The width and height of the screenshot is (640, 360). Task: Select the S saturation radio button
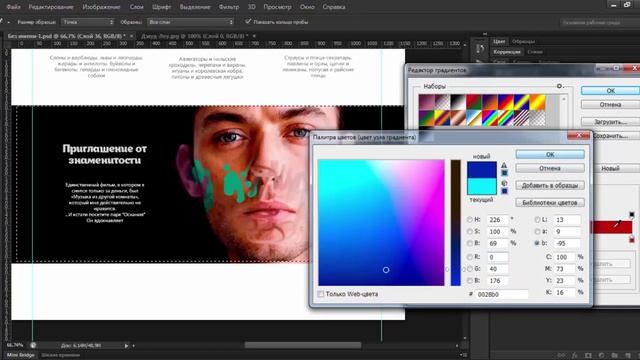[x=470, y=231]
